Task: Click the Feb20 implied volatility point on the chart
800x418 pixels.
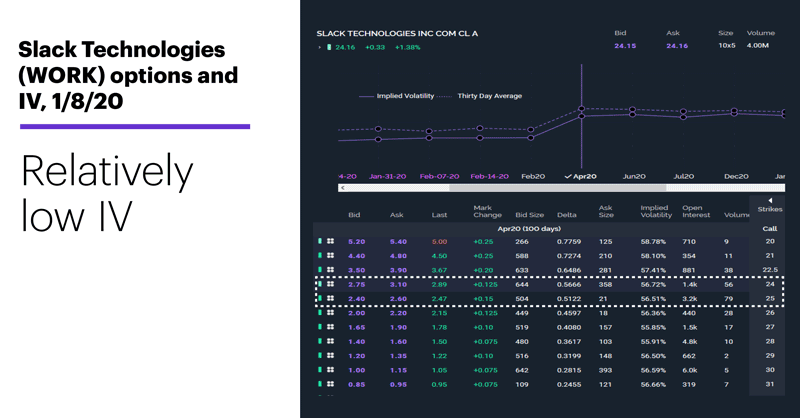Action: (x=531, y=138)
